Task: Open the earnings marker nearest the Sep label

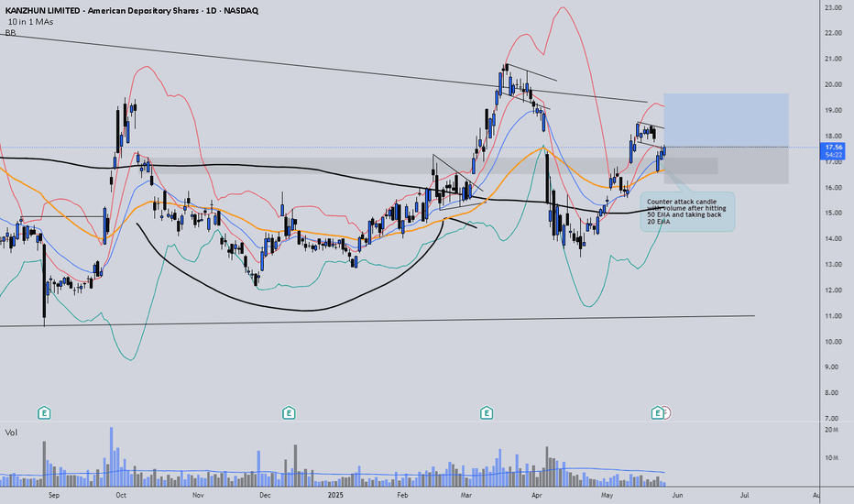Action: pos(44,413)
